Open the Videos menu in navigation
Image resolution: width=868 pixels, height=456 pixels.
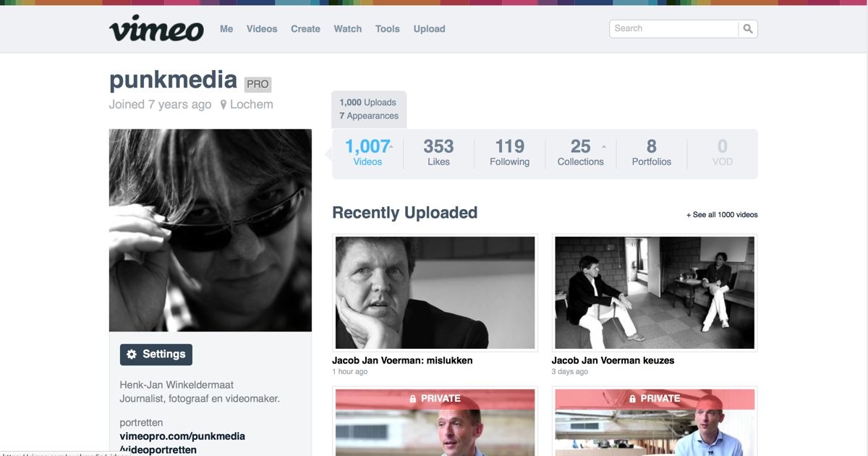point(262,29)
